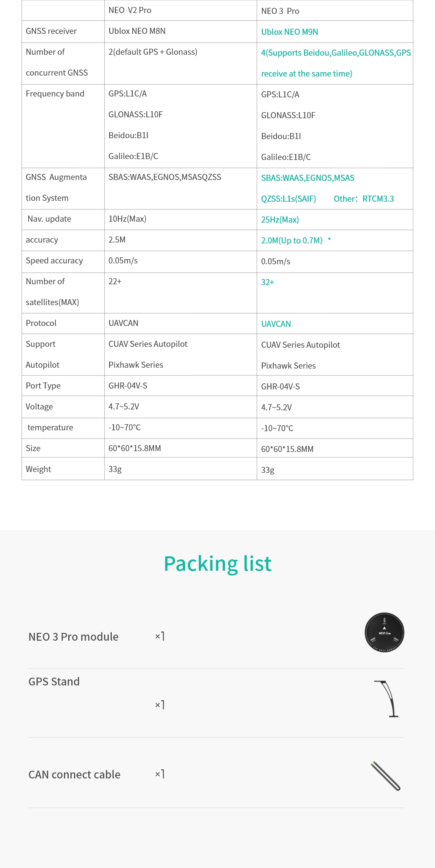This screenshot has width=435, height=868.
Task: Click the green 25Hz(Max) value
Action: pos(280,219)
